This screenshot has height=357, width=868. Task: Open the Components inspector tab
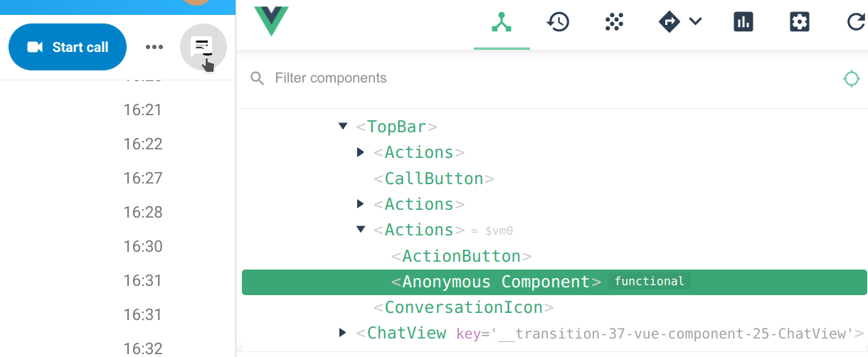pos(502,23)
